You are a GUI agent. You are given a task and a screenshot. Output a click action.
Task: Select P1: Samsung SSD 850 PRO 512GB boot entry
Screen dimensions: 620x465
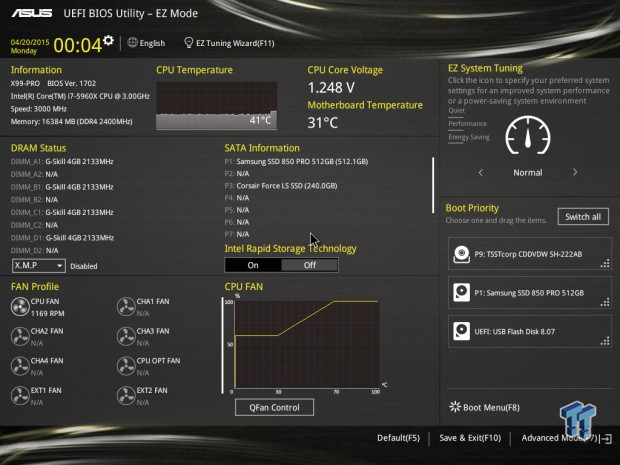529,293
